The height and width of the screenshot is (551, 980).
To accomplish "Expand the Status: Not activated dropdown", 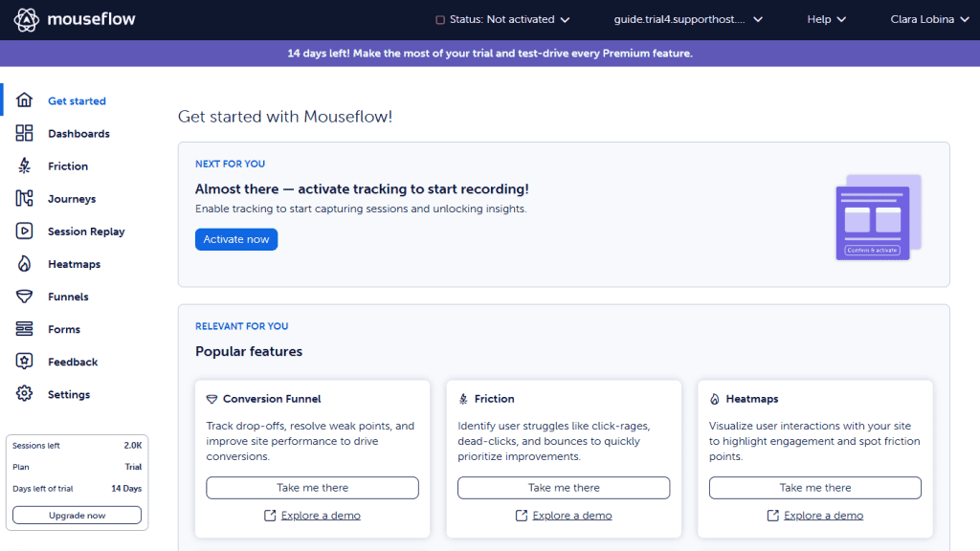I will pyautogui.click(x=502, y=19).
